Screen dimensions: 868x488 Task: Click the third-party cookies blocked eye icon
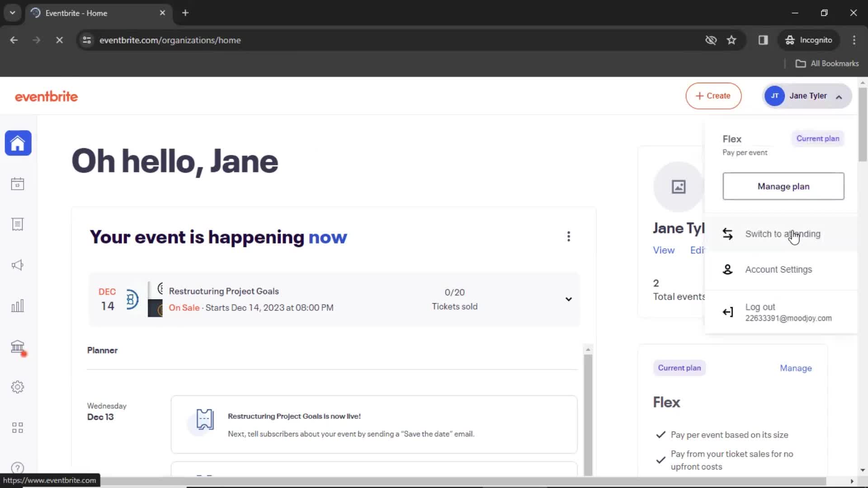point(711,40)
